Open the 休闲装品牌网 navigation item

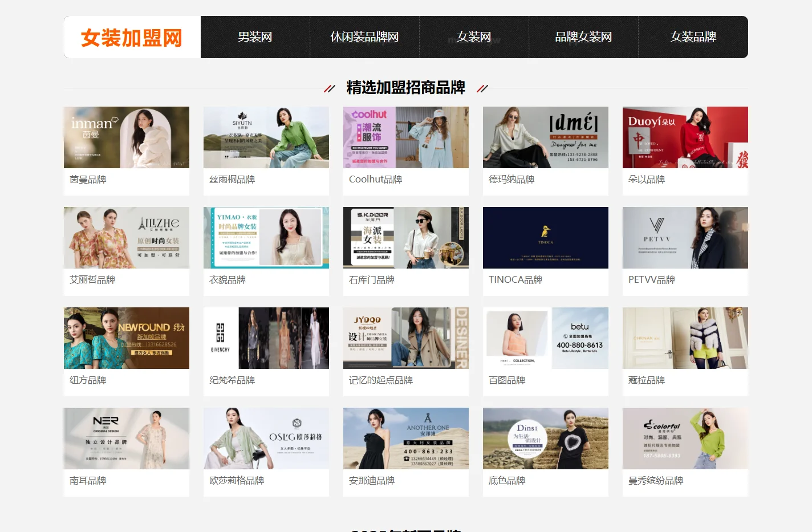pos(364,37)
